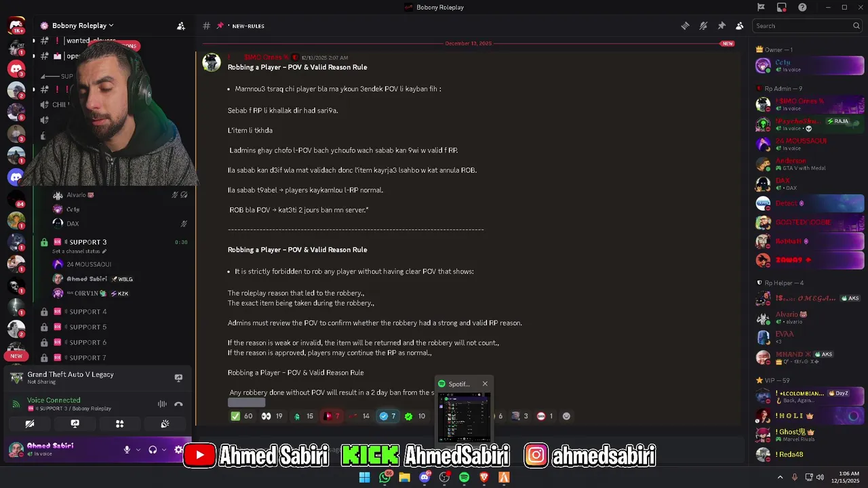Open the headphone output options arrow

tap(163, 449)
